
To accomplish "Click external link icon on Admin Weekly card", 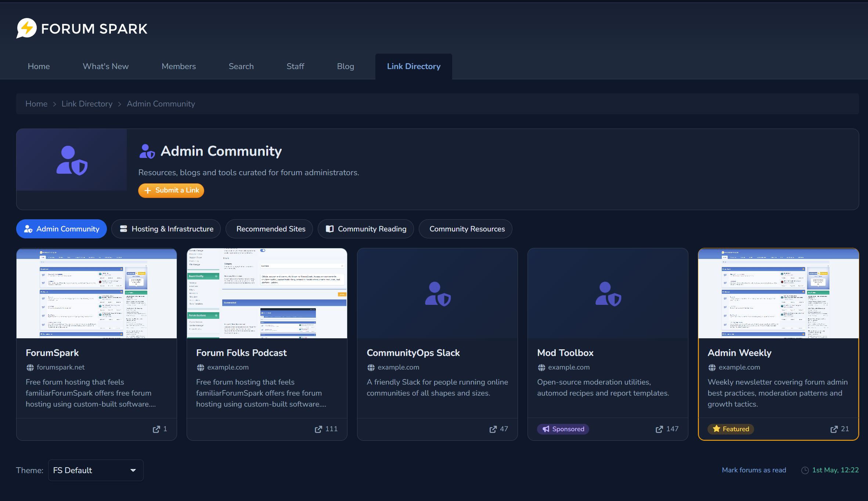I will (x=834, y=429).
